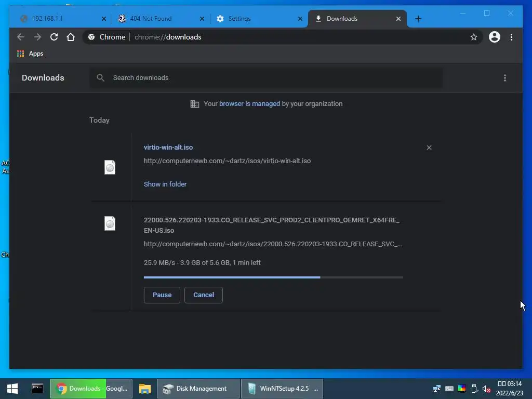Pause the ISO download
Screen dimensions: 532x399
[x=162, y=295]
